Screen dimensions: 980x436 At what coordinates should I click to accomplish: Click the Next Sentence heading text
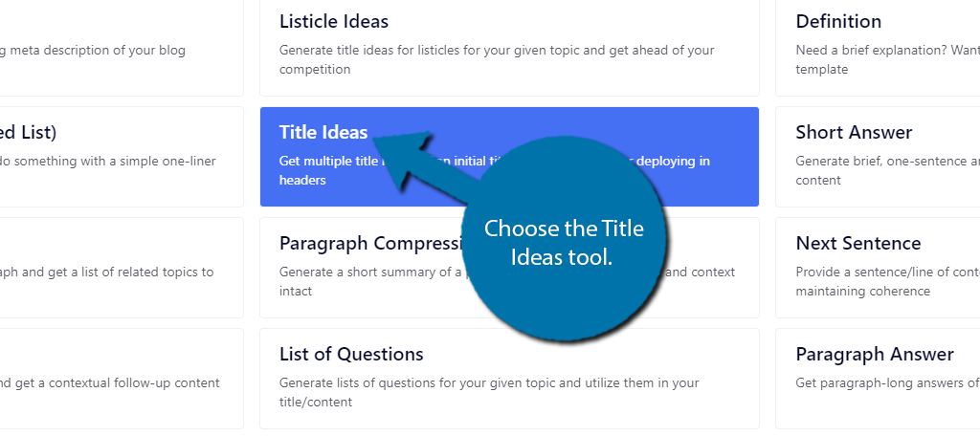point(858,243)
